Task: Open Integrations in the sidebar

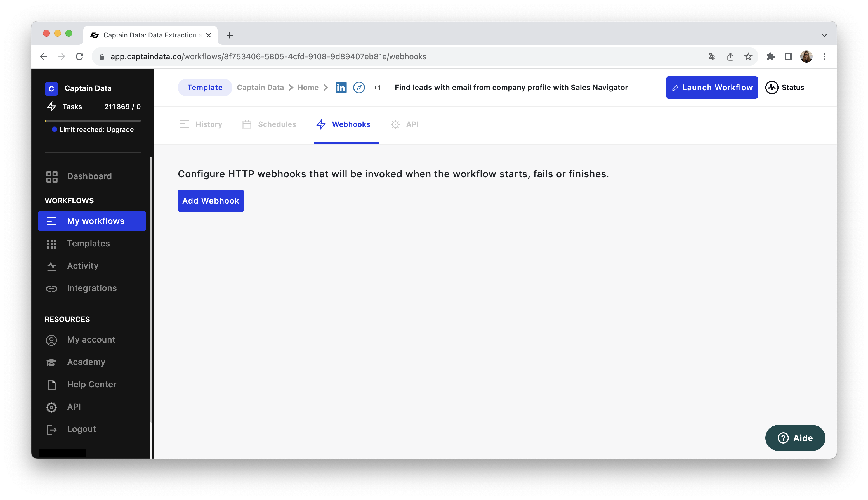Action: (92, 288)
